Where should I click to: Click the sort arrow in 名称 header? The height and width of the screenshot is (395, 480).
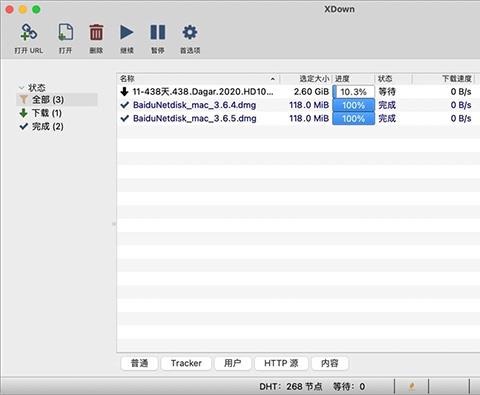(273, 79)
